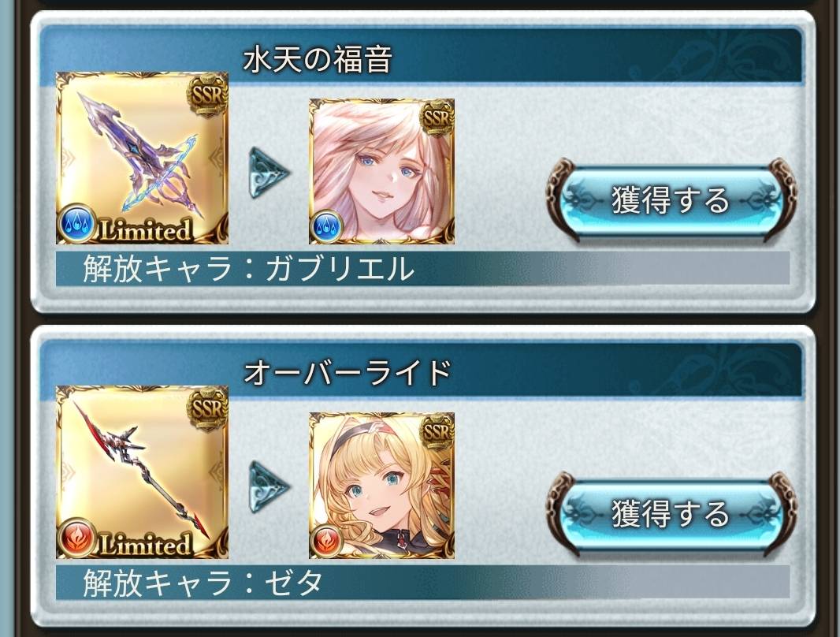Viewport: 840px width, 637px height.
Task: Click the 解放キャラ：ガブリエル label bar
Action: pos(422,268)
